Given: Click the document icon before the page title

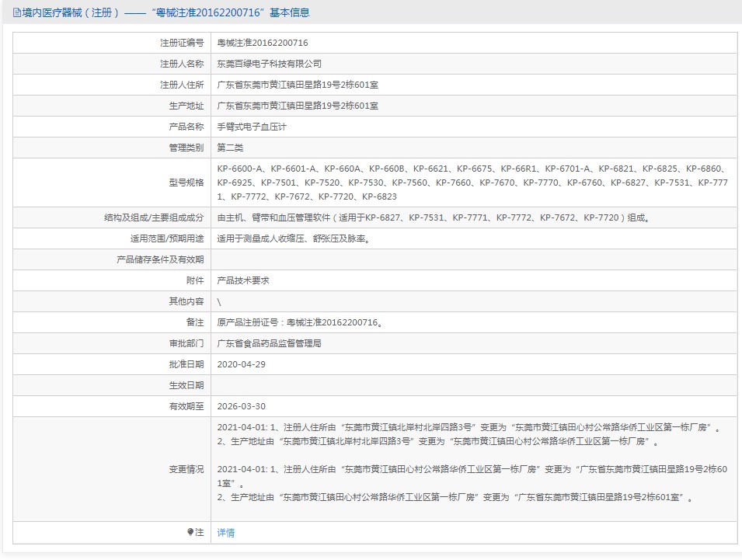Looking at the screenshot, I should (x=17, y=12).
